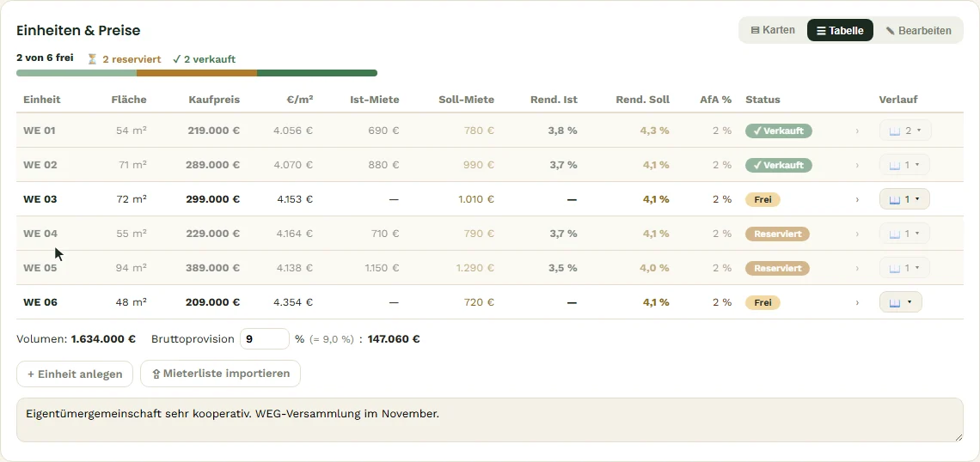Screen dimensions: 980x462
Task: Enable the Bearbeiten edit mode
Action: click(x=918, y=30)
